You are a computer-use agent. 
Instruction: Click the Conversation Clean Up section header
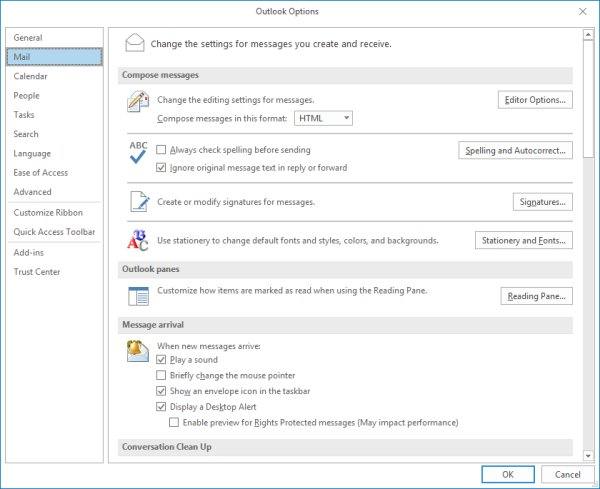click(345, 447)
